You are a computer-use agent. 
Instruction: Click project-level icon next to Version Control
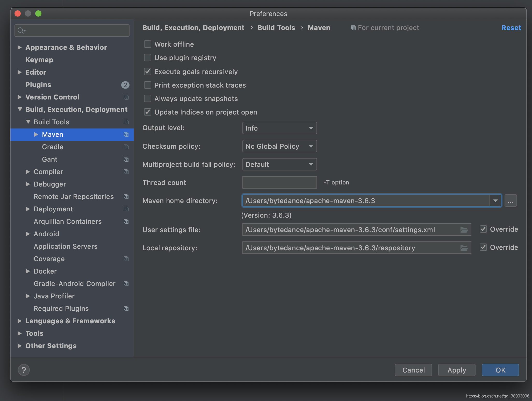[x=126, y=97]
